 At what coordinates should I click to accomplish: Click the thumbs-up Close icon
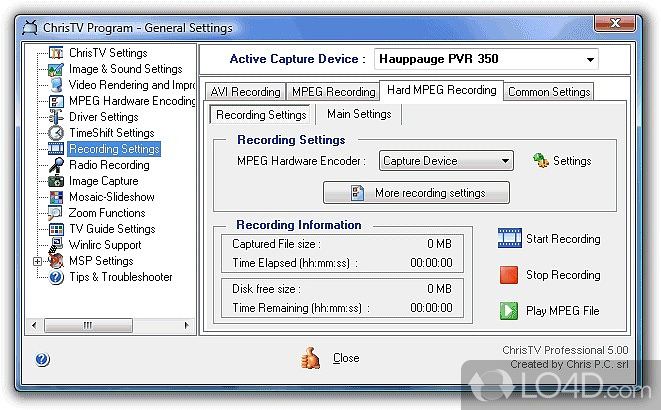(313, 357)
